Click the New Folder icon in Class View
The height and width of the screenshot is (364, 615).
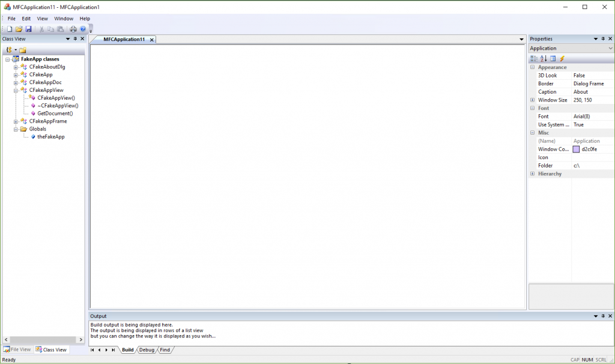[x=23, y=50]
